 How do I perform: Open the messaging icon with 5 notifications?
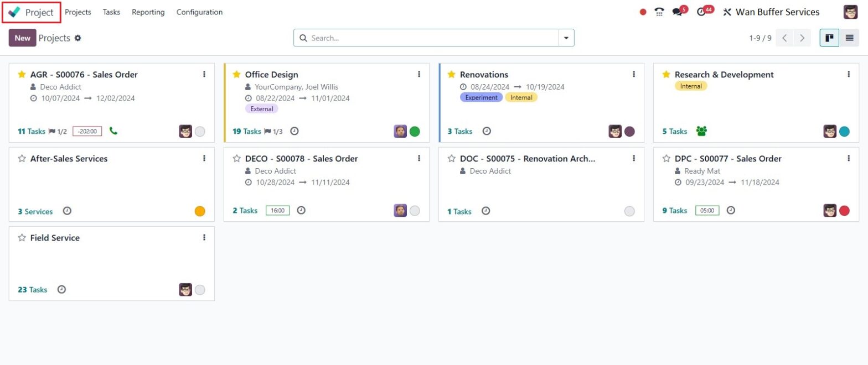tap(677, 11)
